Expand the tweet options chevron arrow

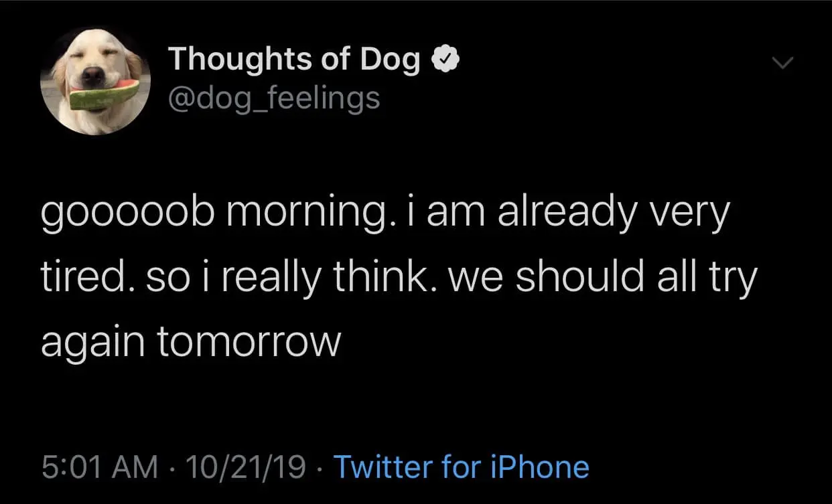point(782,64)
